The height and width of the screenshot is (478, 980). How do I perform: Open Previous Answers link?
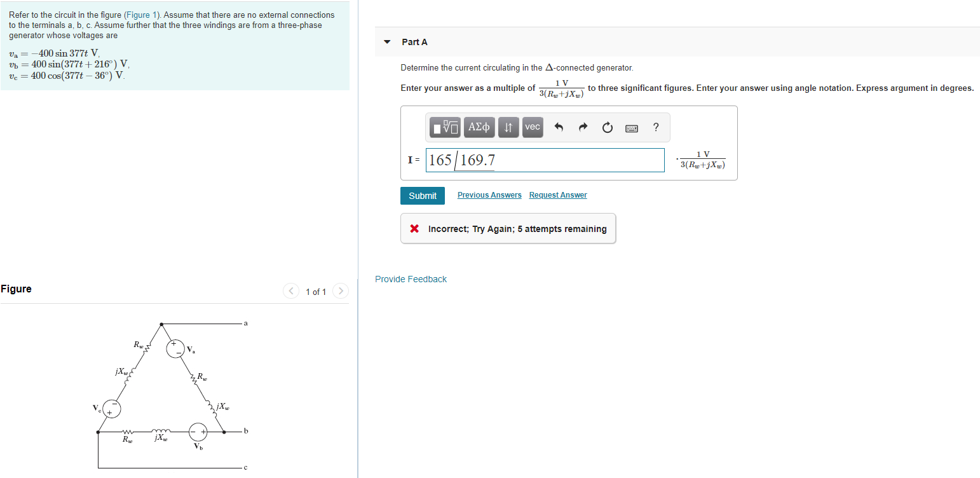[489, 195]
